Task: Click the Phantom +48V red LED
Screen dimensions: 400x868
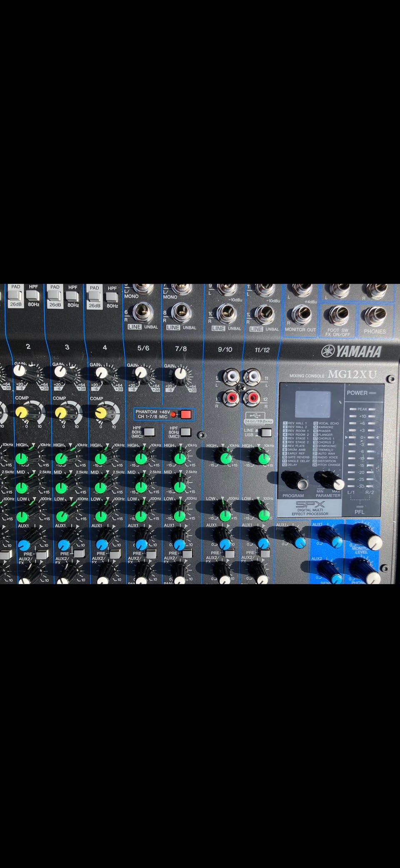Action: pos(173,415)
